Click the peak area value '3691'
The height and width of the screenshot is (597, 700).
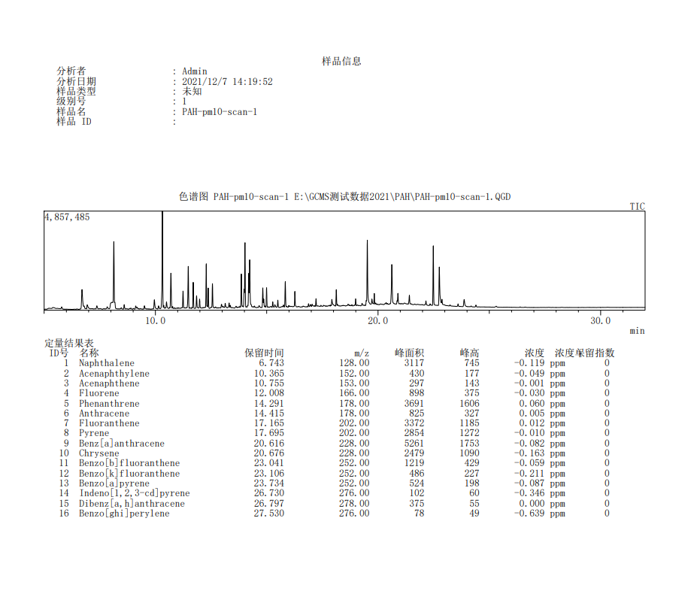(x=414, y=403)
